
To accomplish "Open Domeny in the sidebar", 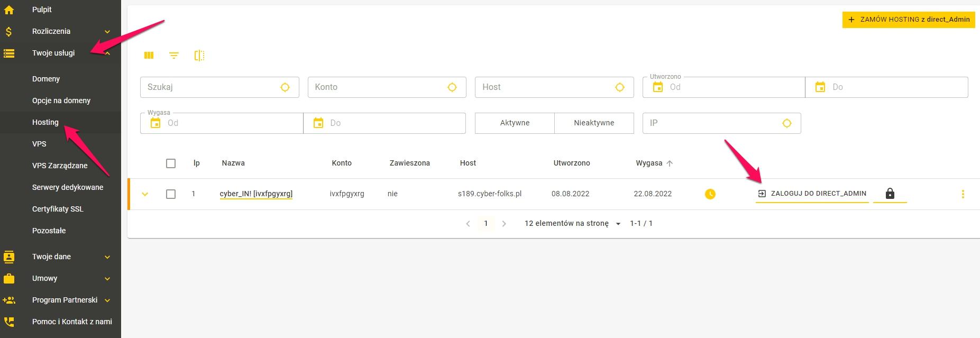I will tap(46, 79).
